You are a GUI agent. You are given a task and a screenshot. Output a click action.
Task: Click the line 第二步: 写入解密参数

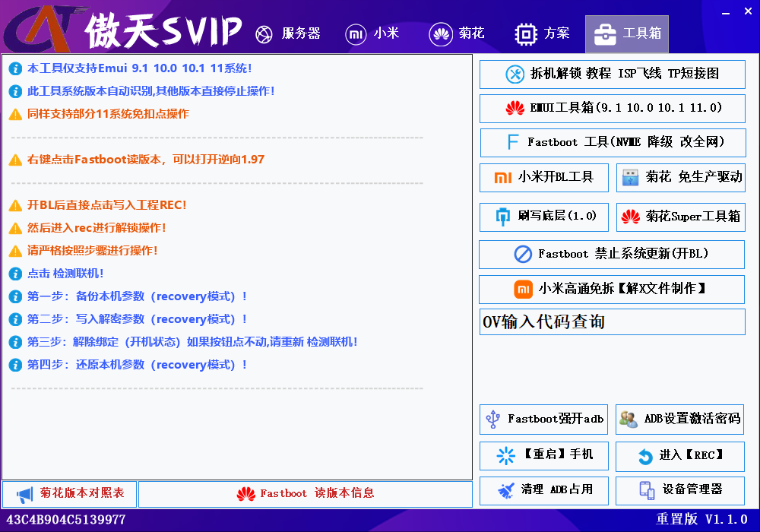click(x=137, y=318)
